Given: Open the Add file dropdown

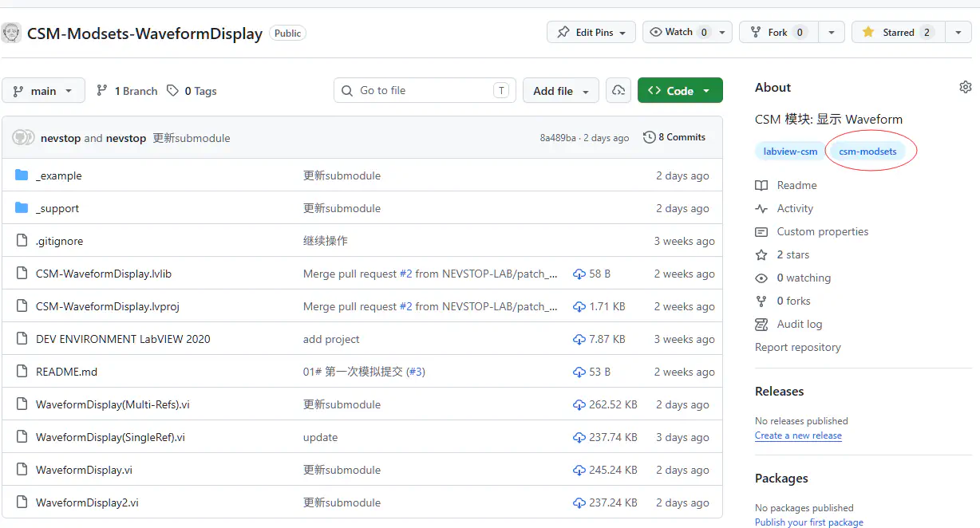Looking at the screenshot, I should [x=561, y=91].
